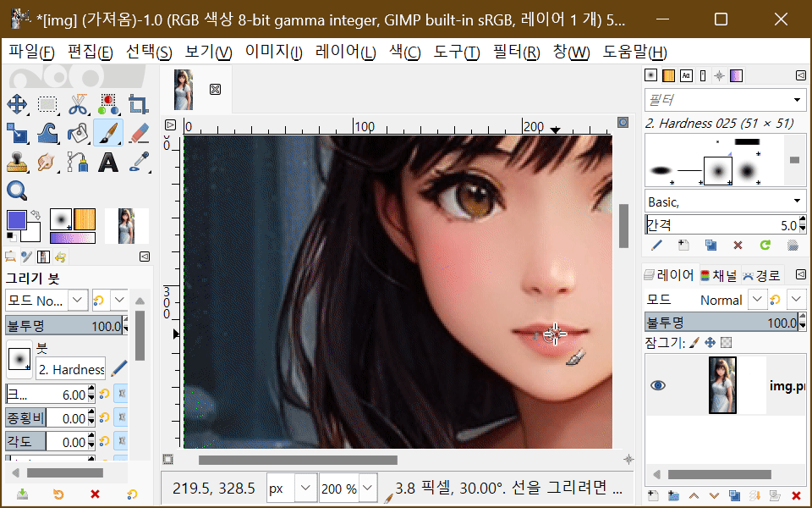Viewport: 812px width, 508px height.
Task: Open the 레이어(L) menu
Action: (x=345, y=52)
